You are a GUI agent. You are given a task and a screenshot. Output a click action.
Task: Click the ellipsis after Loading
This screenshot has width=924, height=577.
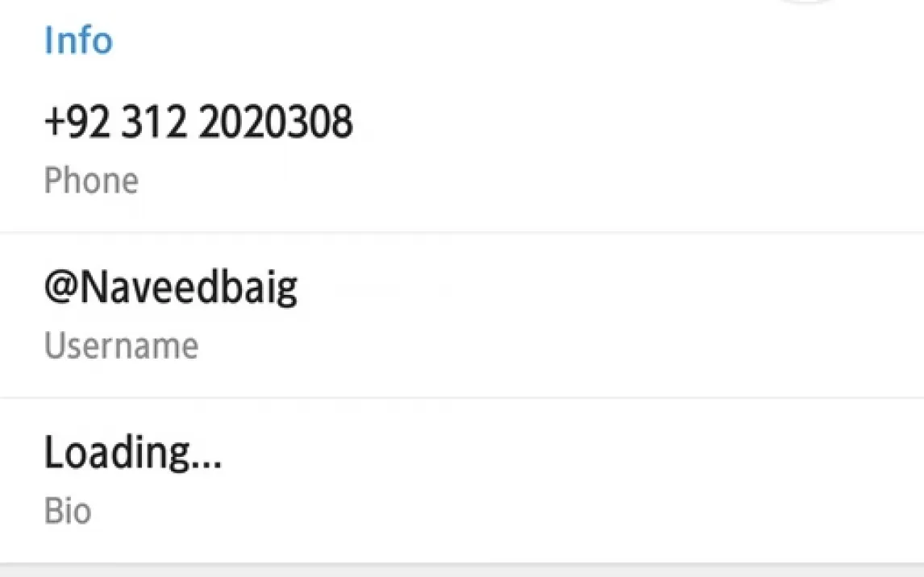pyautogui.click(x=207, y=465)
